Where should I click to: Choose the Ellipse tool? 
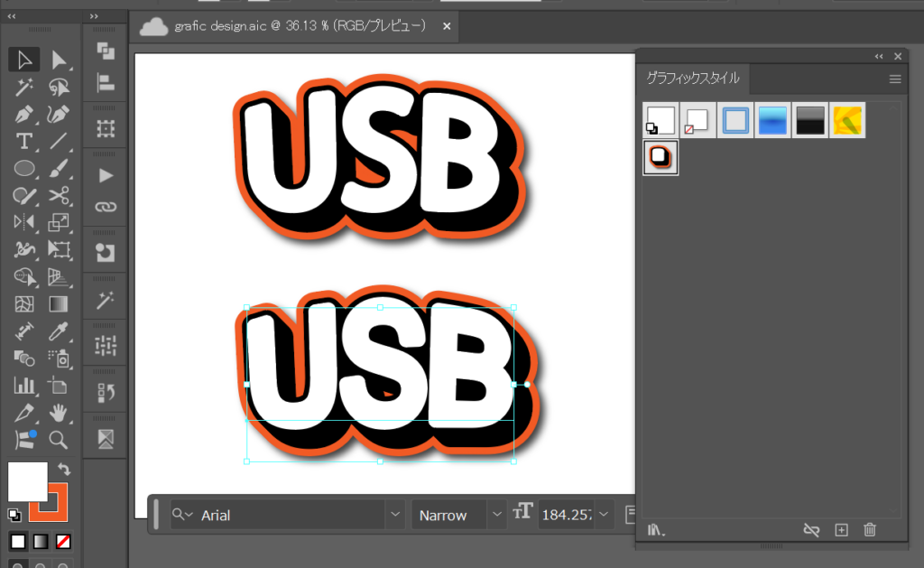pyautogui.click(x=24, y=169)
